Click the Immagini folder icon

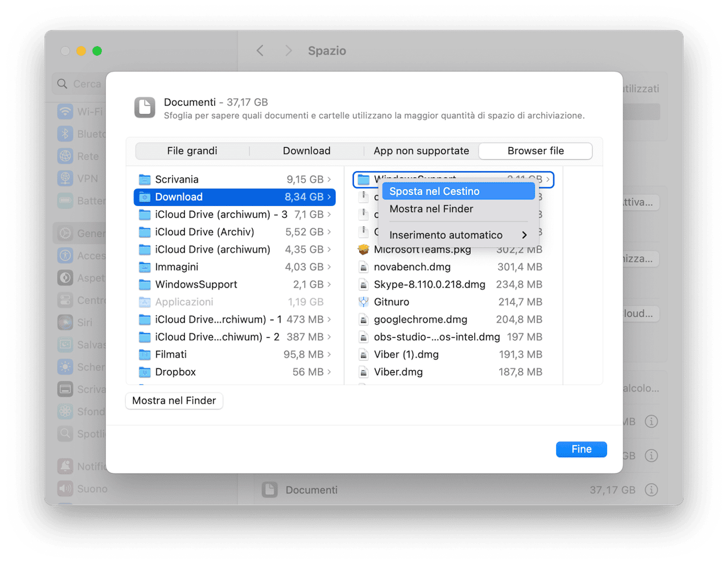point(144,267)
